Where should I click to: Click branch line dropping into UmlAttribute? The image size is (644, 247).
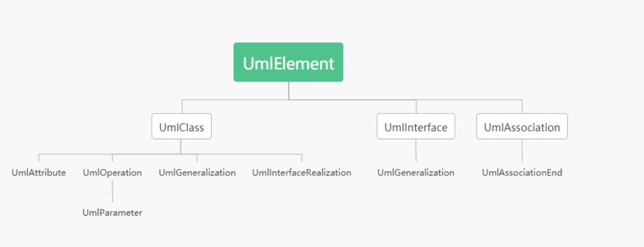click(39, 158)
